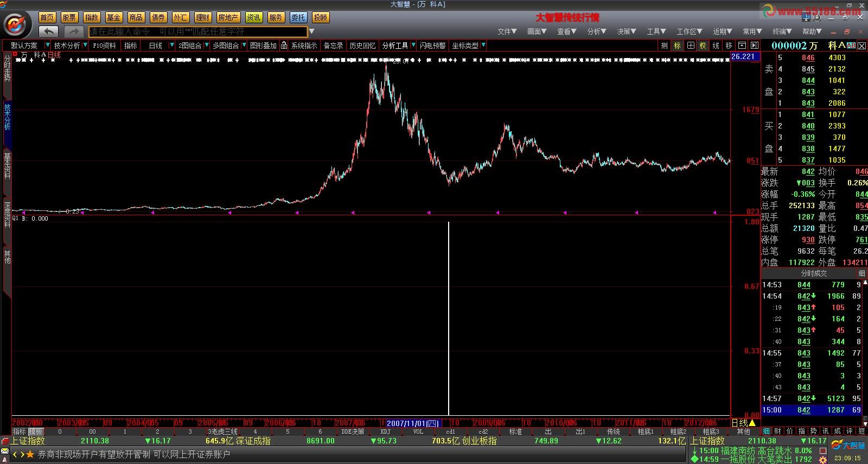Open the 查看 menu

566,31
